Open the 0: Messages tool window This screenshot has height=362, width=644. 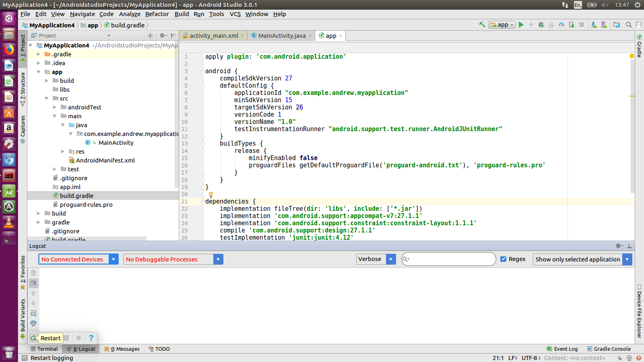point(122,349)
